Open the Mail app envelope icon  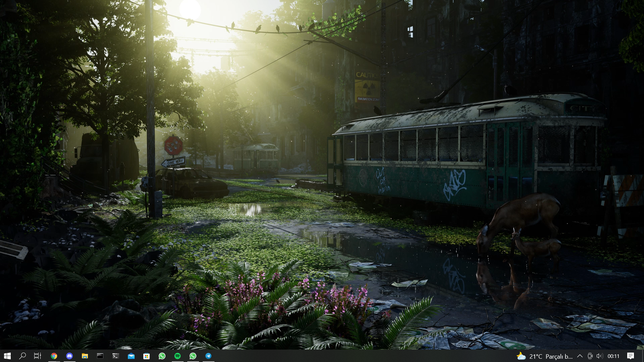(x=131, y=356)
